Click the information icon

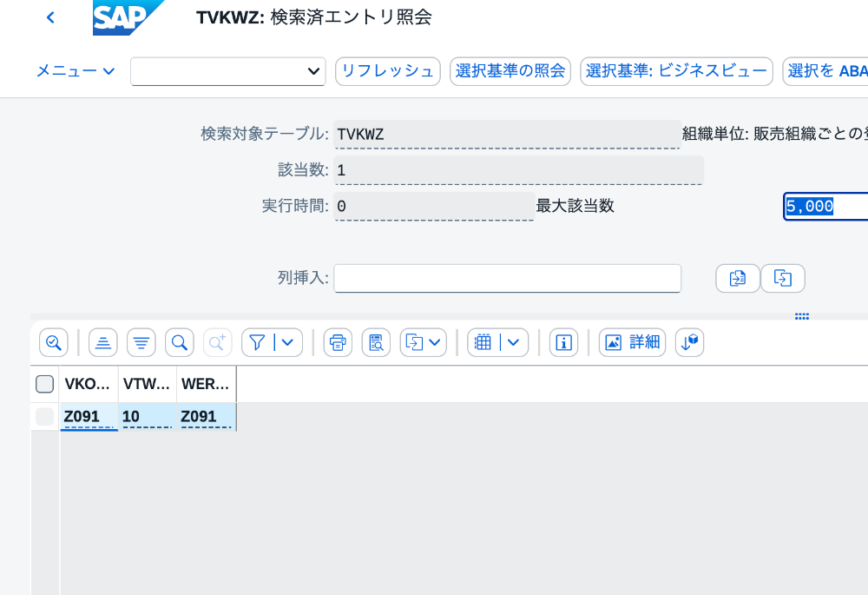[563, 342]
